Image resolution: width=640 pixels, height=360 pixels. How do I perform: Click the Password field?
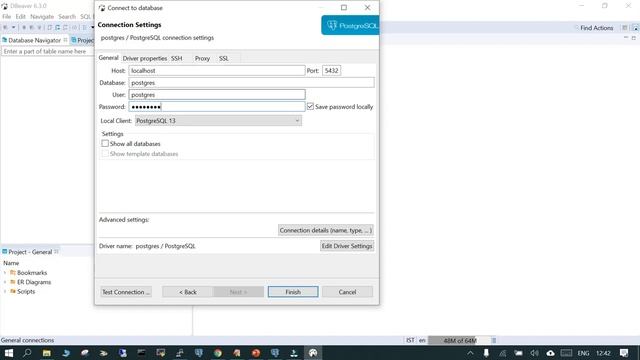click(x=217, y=107)
